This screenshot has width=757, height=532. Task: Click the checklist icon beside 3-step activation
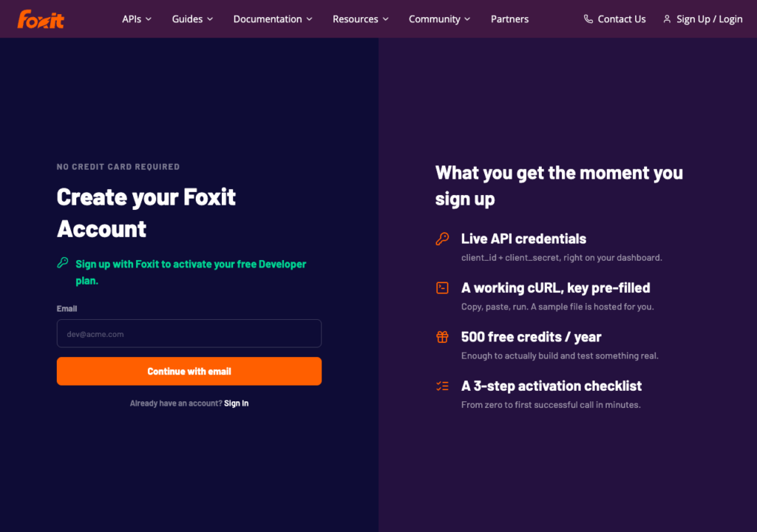(442, 386)
